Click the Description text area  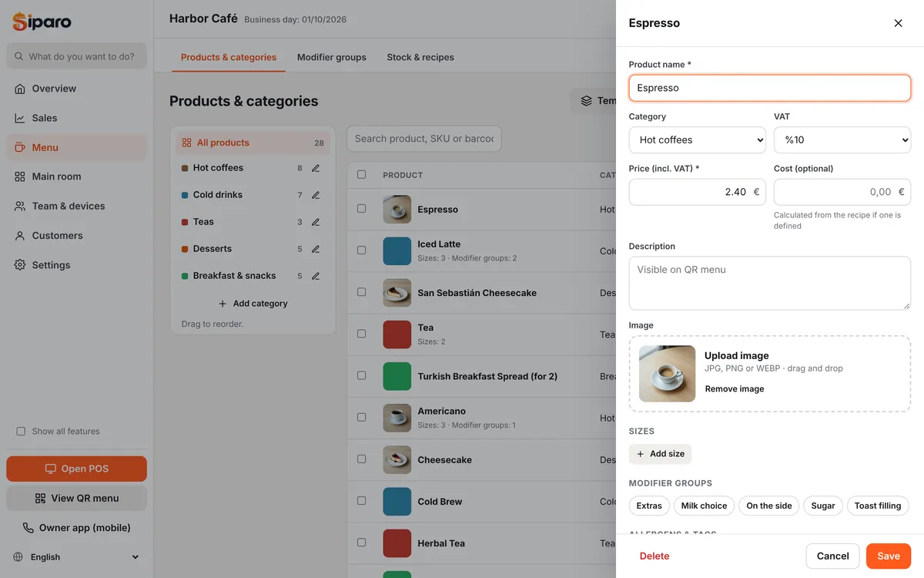coord(770,283)
